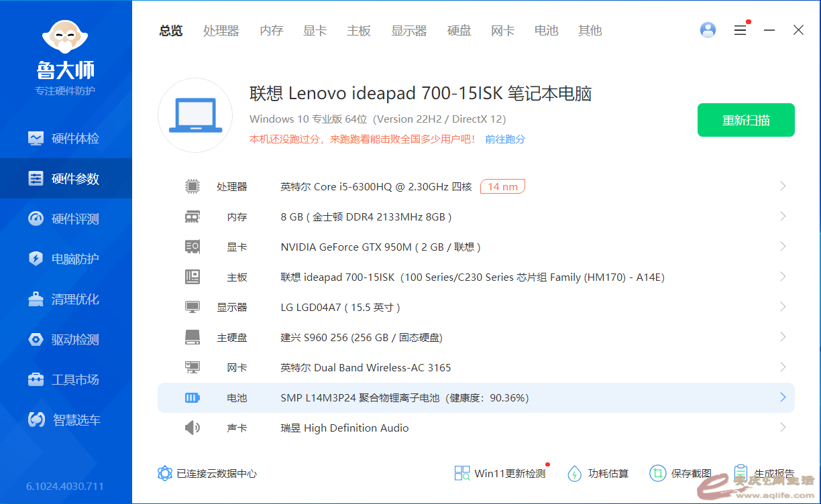This screenshot has height=504, width=821.
Task: Expand the main hard disk row chevron
Action: (x=783, y=337)
